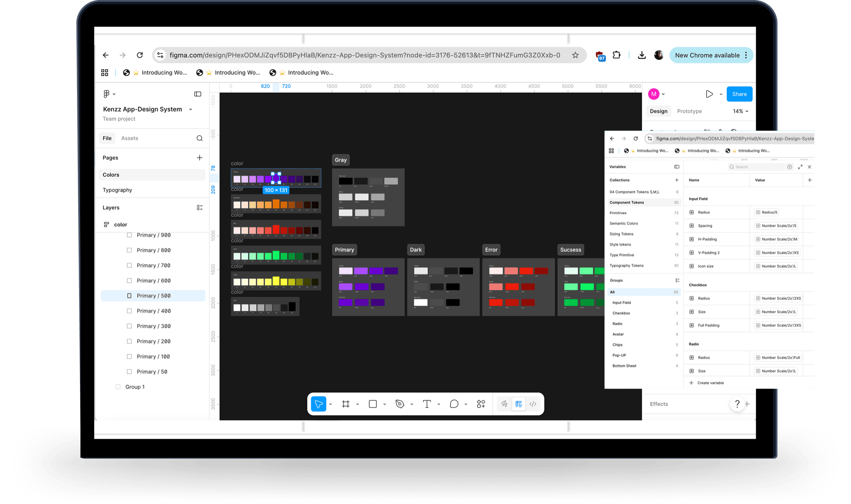Screen dimensions: 851x504
Task: Toggle the Figma sidebar panel icon
Action: (x=198, y=94)
